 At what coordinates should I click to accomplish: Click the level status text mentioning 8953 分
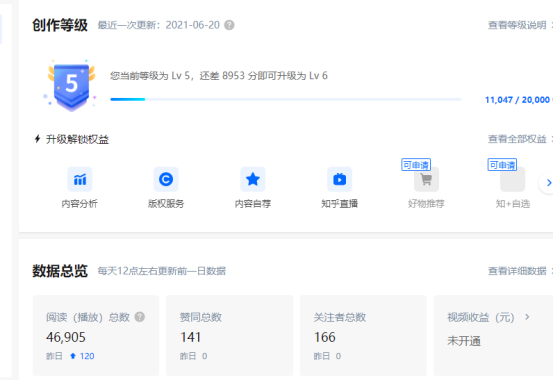click(x=219, y=76)
